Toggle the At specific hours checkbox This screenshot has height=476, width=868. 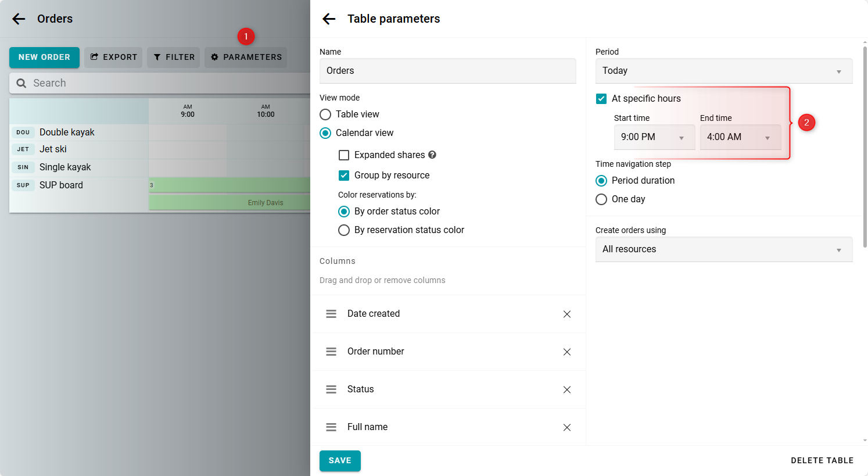601,99
